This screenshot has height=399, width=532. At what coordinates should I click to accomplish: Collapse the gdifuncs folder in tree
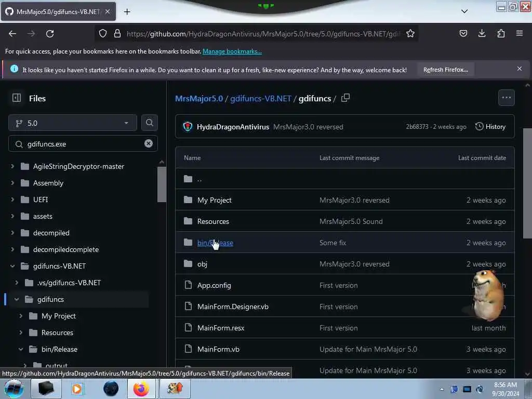coord(17,299)
